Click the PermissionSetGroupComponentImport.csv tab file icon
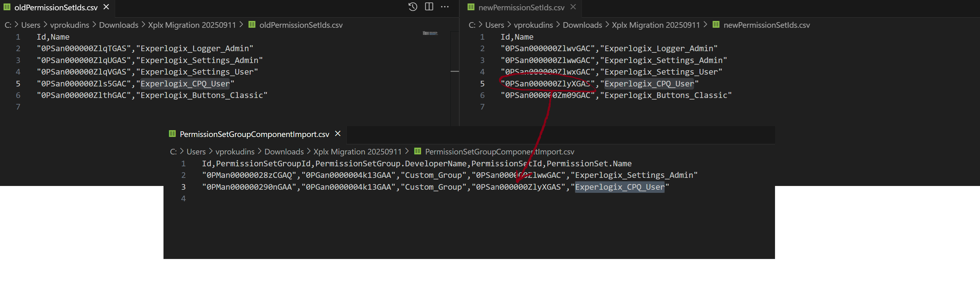The image size is (980, 288). [172, 134]
